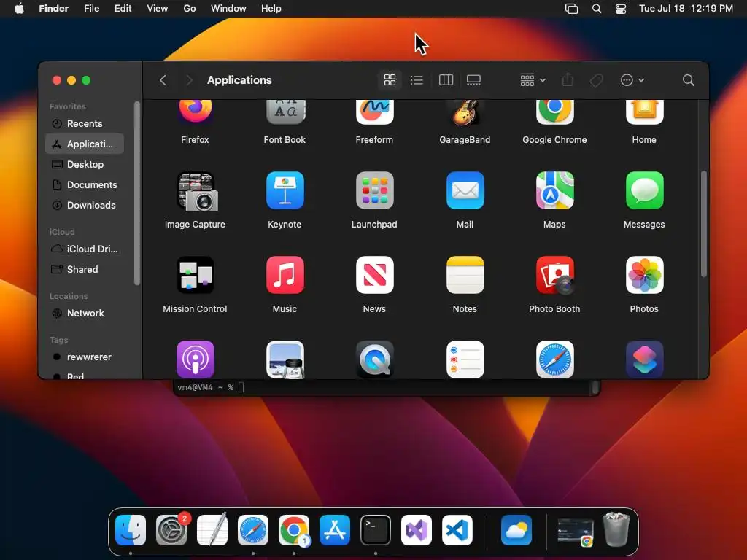
Task: Switch to column view
Action: (x=446, y=80)
